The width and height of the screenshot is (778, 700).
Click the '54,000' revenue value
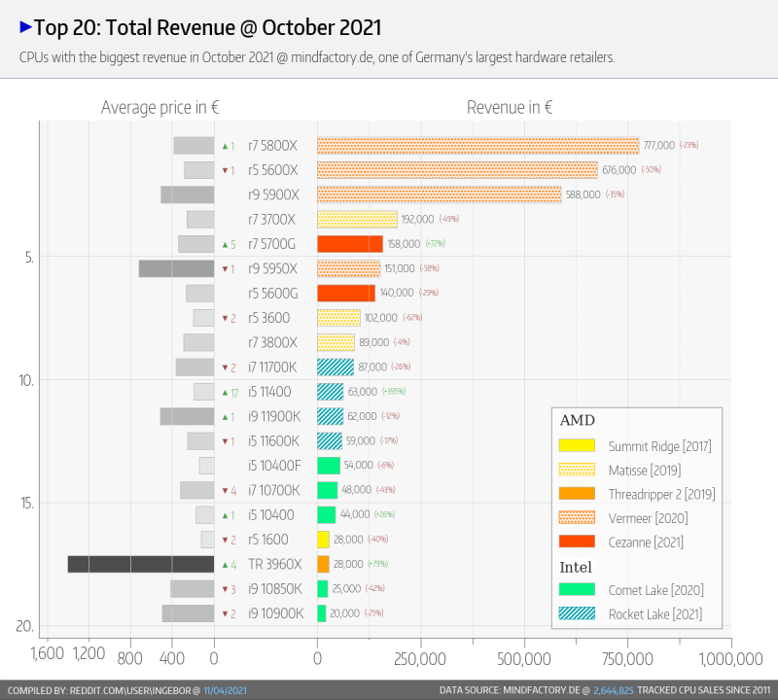tap(358, 465)
